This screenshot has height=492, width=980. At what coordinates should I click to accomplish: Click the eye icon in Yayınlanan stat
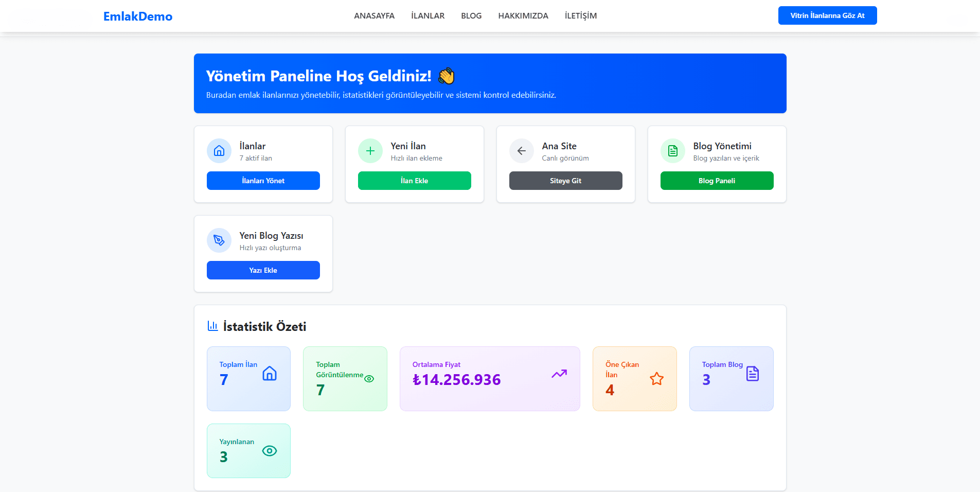(x=270, y=451)
